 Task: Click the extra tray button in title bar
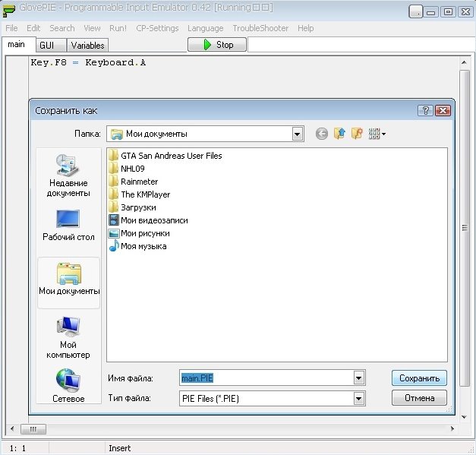[416, 12]
